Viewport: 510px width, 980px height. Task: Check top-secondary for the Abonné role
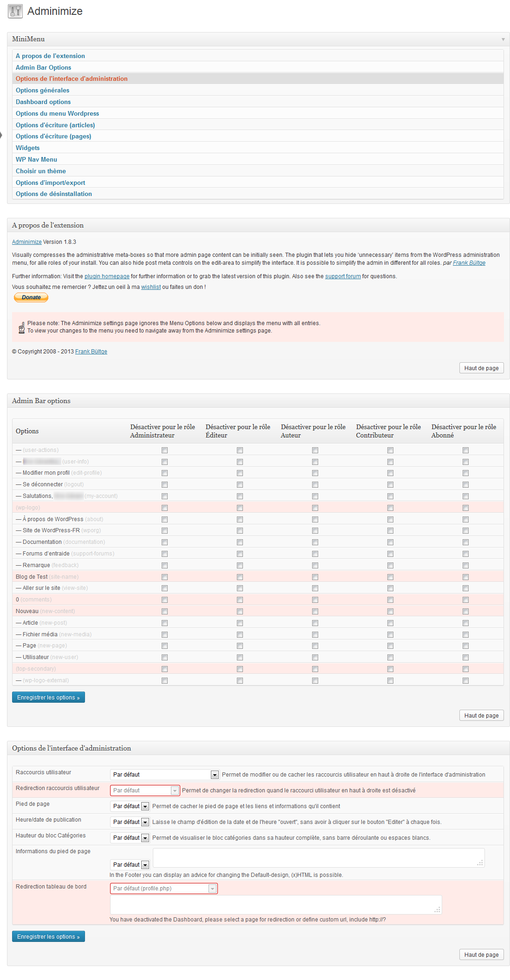pos(465,669)
